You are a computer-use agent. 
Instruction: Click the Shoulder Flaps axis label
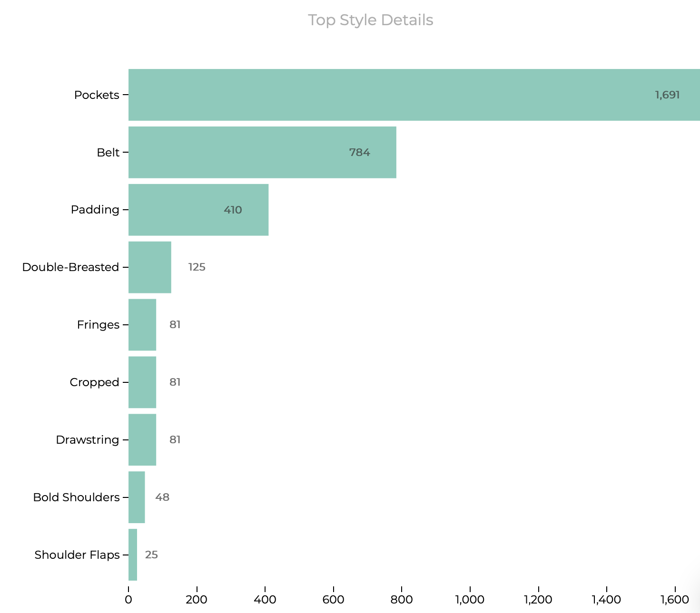pyautogui.click(x=77, y=555)
